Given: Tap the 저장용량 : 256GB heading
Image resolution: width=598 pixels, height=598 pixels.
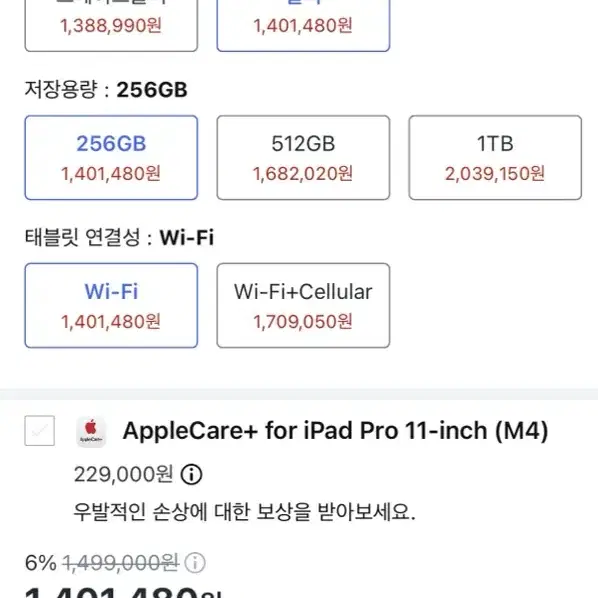Looking at the screenshot, I should click(106, 90).
